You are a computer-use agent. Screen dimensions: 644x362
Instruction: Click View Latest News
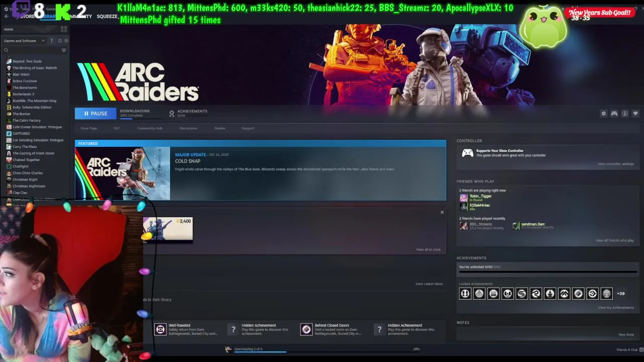(x=429, y=284)
